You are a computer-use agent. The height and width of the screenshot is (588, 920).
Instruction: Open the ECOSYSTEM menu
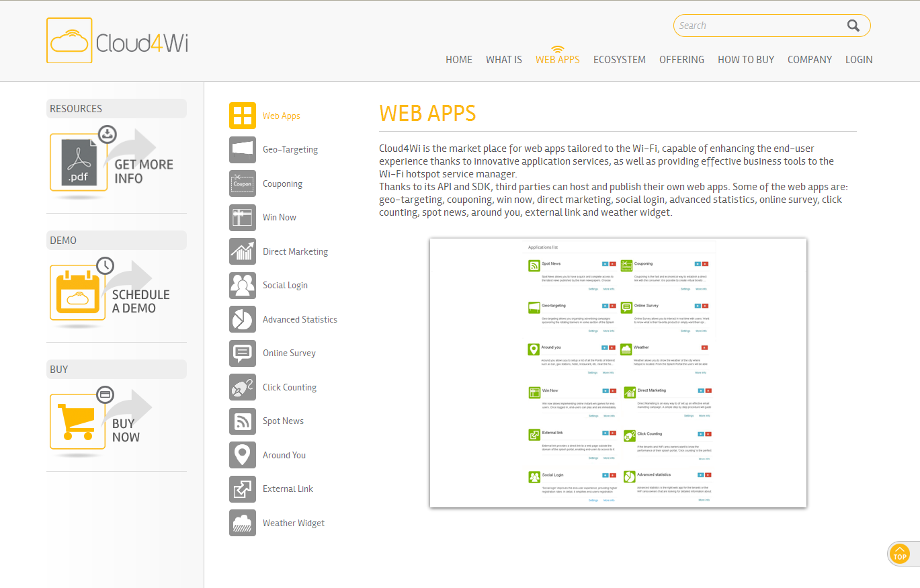click(620, 60)
